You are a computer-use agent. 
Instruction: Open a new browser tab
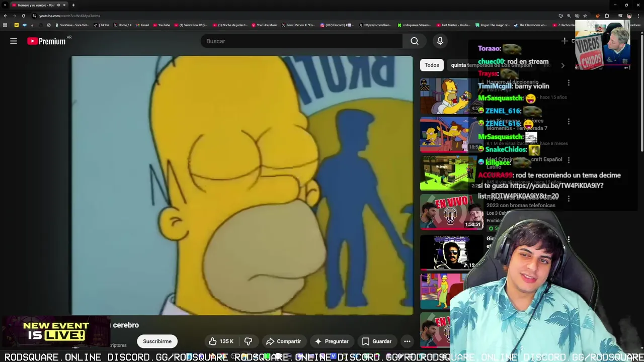pyautogui.click(x=73, y=5)
